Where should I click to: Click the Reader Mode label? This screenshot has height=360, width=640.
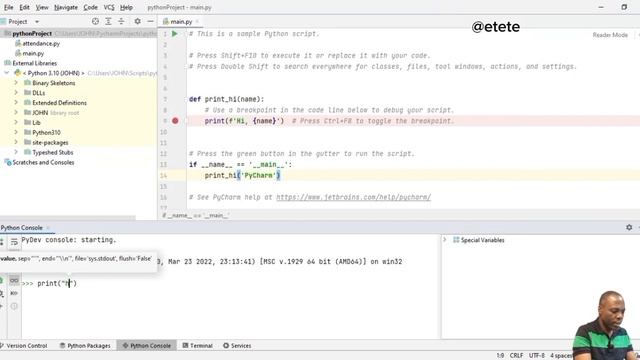(610, 35)
